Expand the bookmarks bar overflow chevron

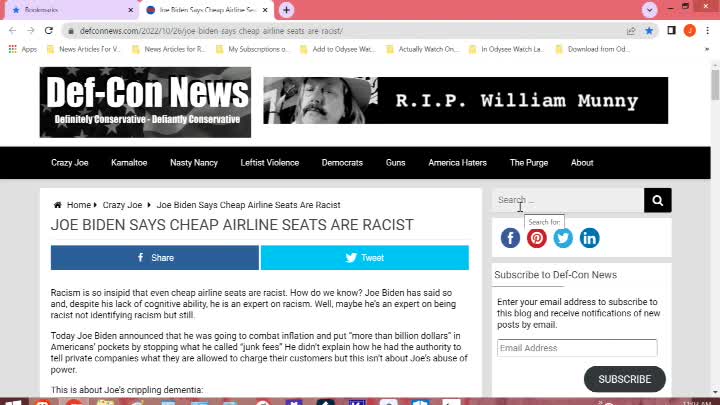[707, 49]
